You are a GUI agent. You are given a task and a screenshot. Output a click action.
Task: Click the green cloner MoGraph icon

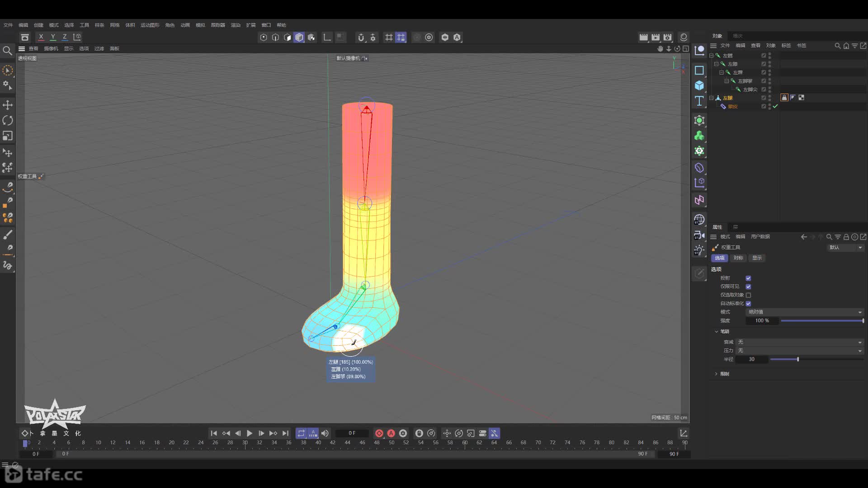pyautogui.click(x=699, y=136)
